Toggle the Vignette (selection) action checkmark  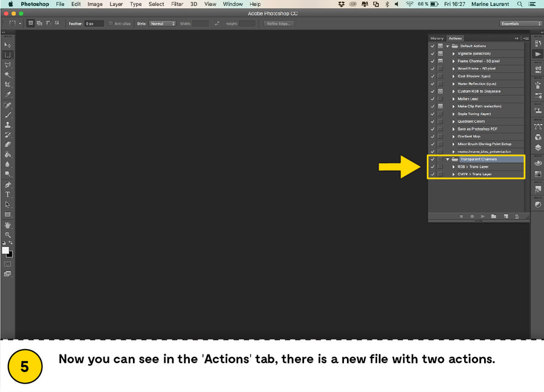pos(432,54)
